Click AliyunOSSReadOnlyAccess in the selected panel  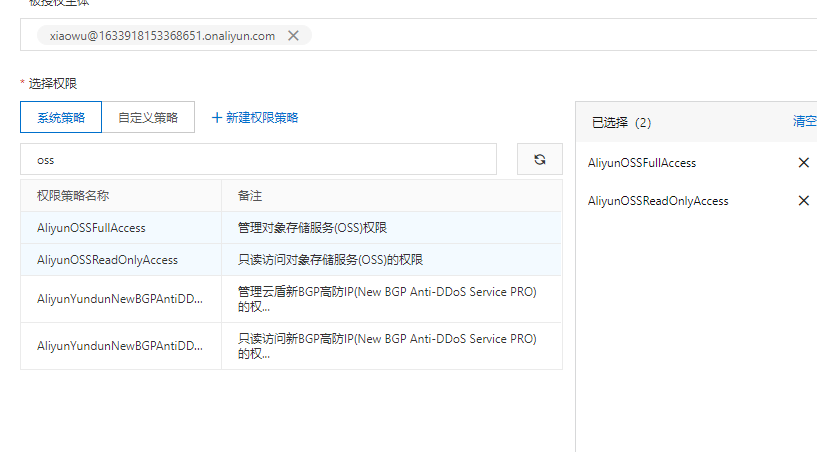pos(658,201)
